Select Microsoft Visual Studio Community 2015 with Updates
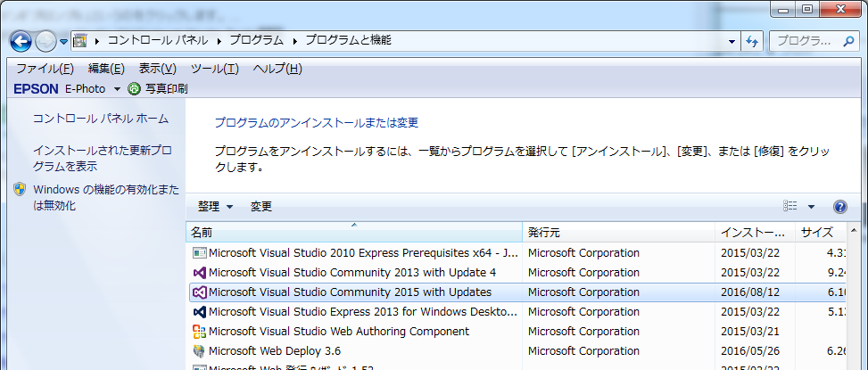The height and width of the screenshot is (370, 868). click(x=517, y=292)
